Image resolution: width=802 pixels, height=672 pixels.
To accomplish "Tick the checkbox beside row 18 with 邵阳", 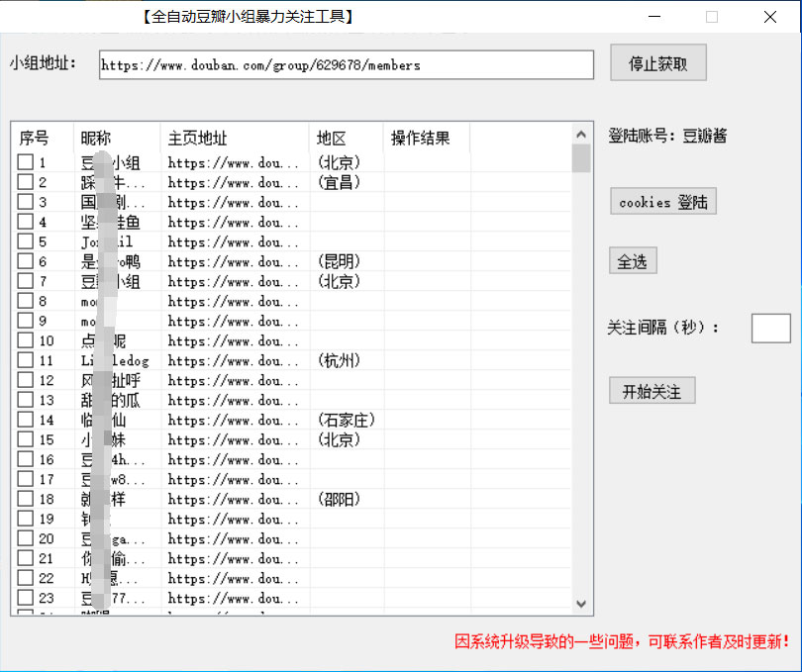I will point(26,499).
